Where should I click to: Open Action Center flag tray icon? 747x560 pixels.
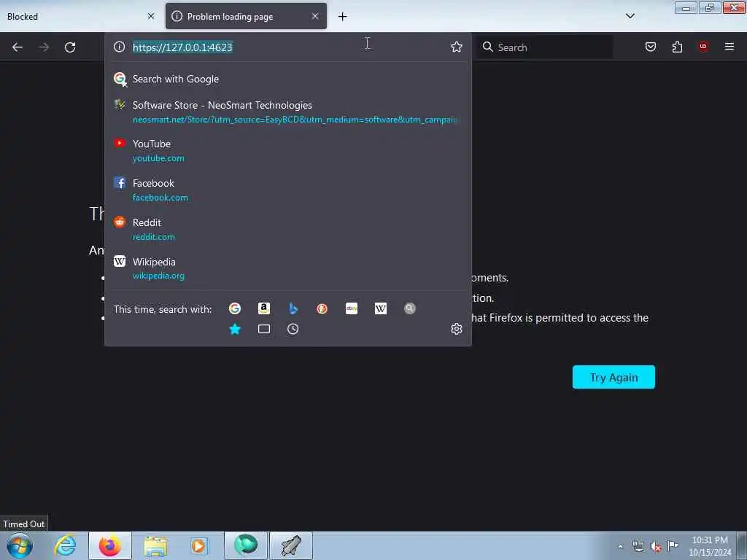pyautogui.click(x=673, y=545)
